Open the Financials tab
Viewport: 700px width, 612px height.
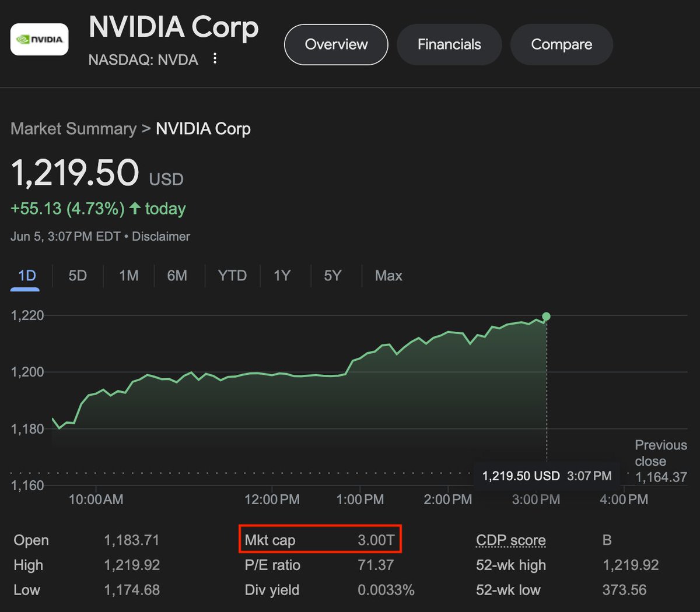click(449, 44)
